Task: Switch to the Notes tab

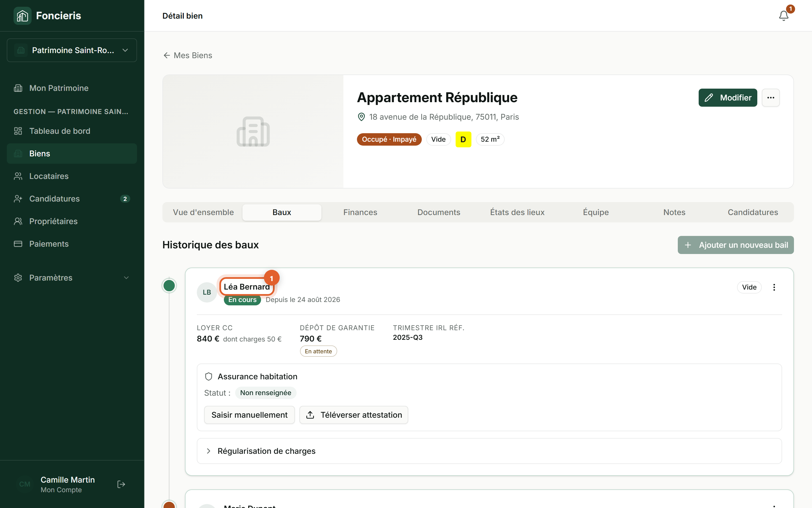Action: point(674,212)
